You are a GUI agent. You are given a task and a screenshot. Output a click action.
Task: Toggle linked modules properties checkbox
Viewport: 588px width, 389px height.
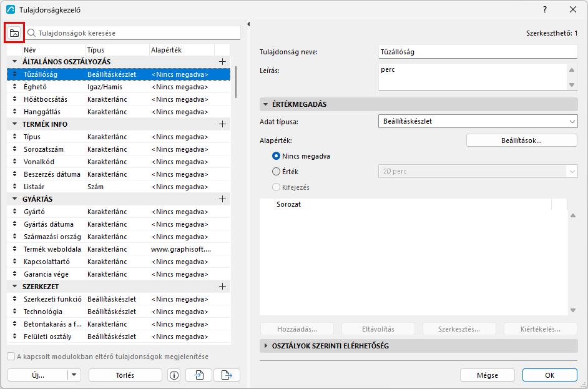11,357
